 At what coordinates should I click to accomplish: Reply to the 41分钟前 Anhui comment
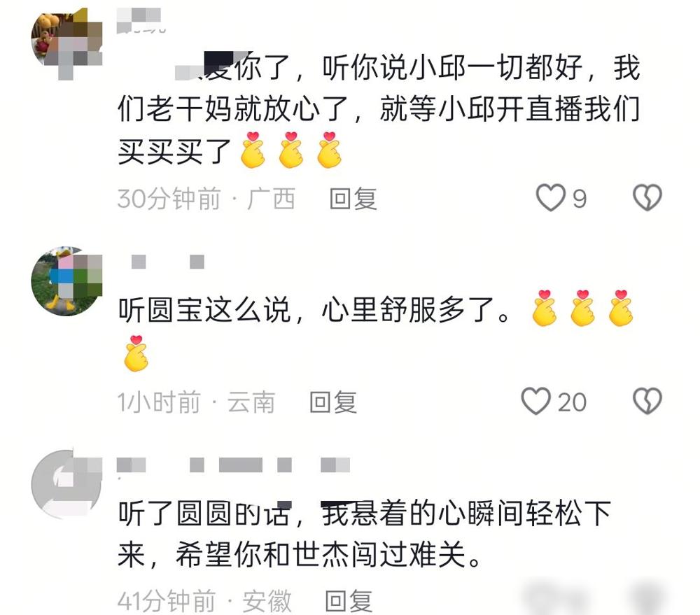tap(349, 601)
